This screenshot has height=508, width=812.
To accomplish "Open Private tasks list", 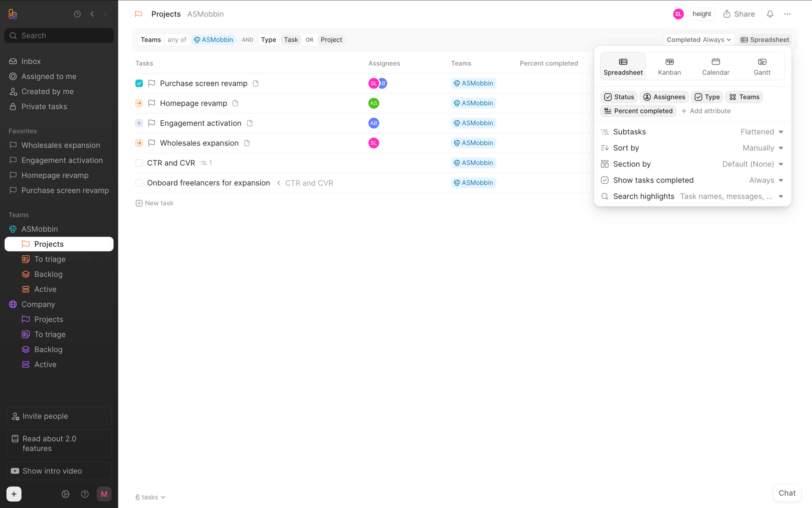I will point(59,106).
